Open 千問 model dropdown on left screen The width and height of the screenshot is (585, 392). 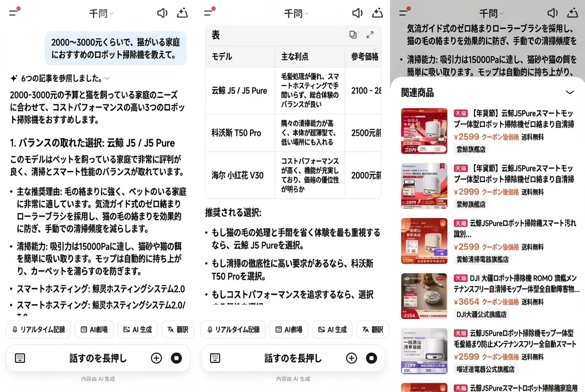click(101, 14)
